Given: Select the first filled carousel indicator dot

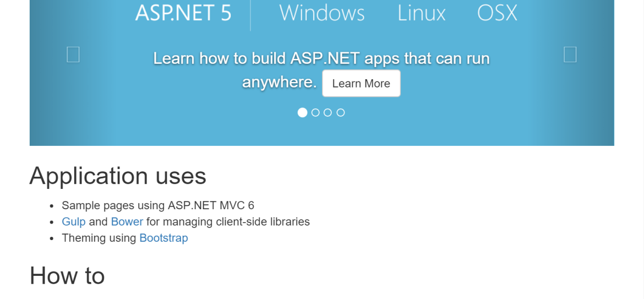Looking at the screenshot, I should coord(302,112).
